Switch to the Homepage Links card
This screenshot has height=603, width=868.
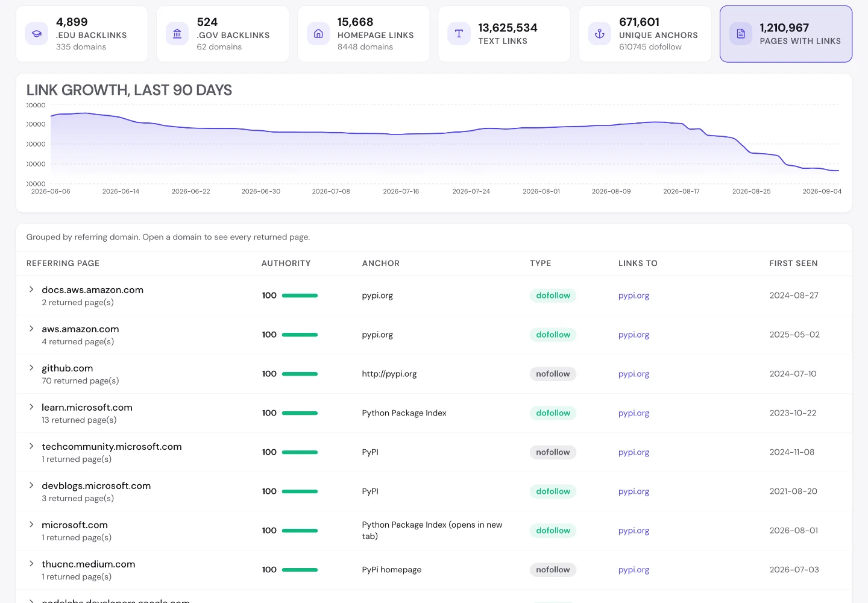tap(363, 34)
